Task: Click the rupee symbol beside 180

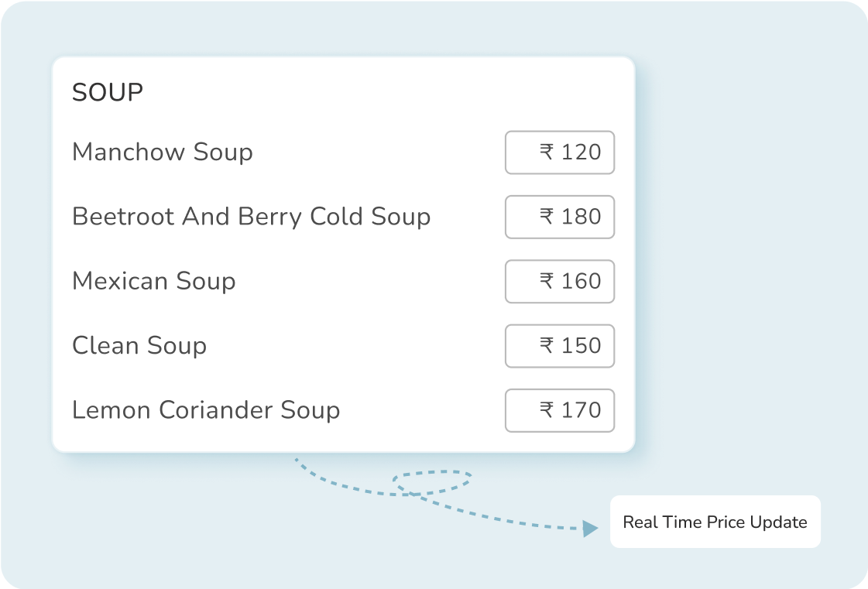Action: (547, 217)
